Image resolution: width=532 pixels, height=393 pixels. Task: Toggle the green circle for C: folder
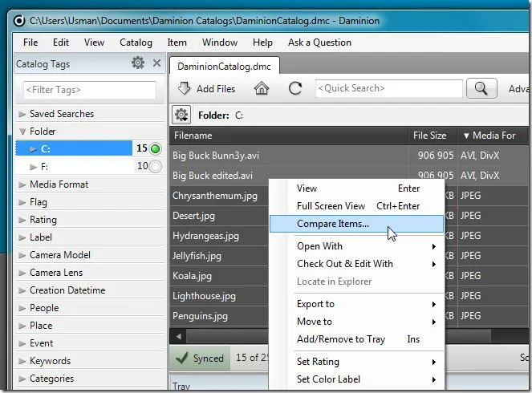[x=156, y=148]
